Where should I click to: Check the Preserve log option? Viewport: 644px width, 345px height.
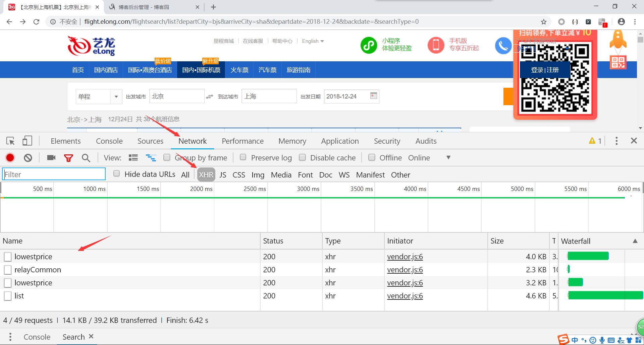pos(243,157)
